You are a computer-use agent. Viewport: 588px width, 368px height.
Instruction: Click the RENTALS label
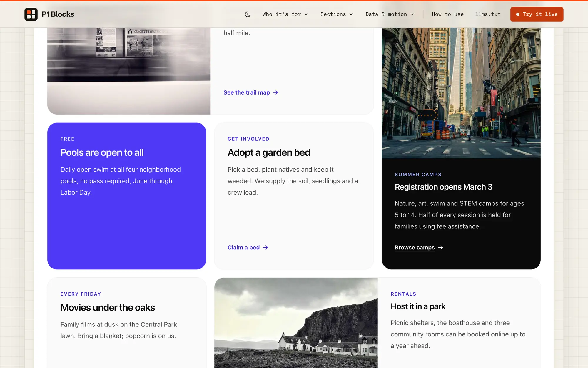[403, 294]
